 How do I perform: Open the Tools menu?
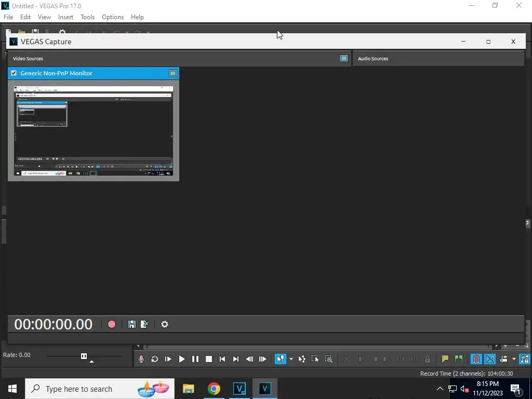pos(87,17)
